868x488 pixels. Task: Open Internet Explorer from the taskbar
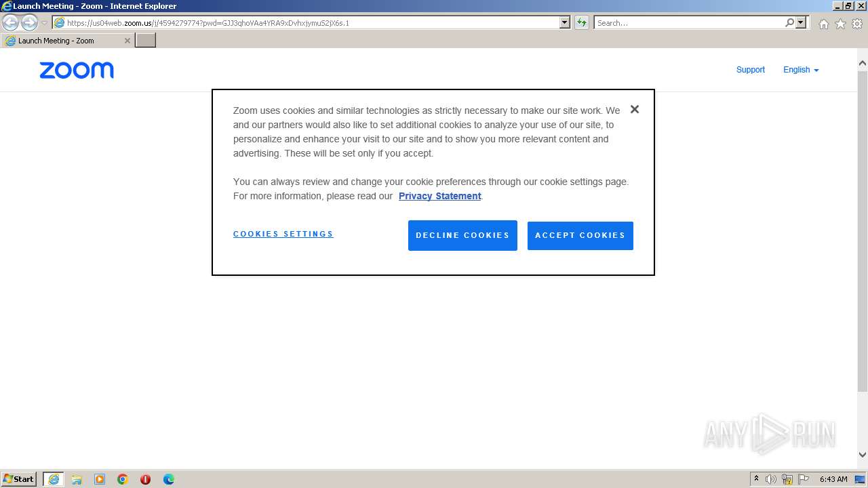pyautogui.click(x=54, y=479)
